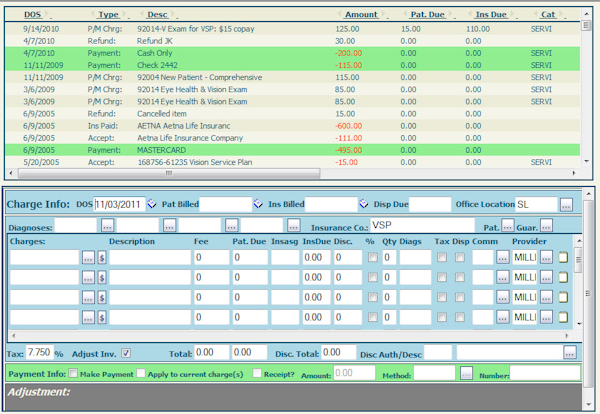Image resolution: width=600 pixels, height=414 pixels.
Task: Click the ledger horizontal scrollbar thumb
Action: [169, 173]
